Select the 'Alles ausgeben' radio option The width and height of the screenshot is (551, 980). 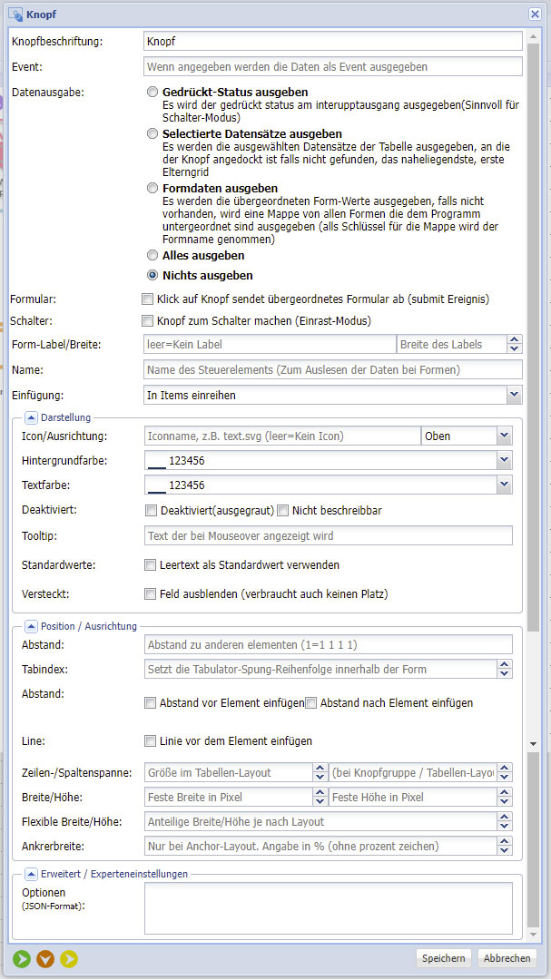pos(153,256)
